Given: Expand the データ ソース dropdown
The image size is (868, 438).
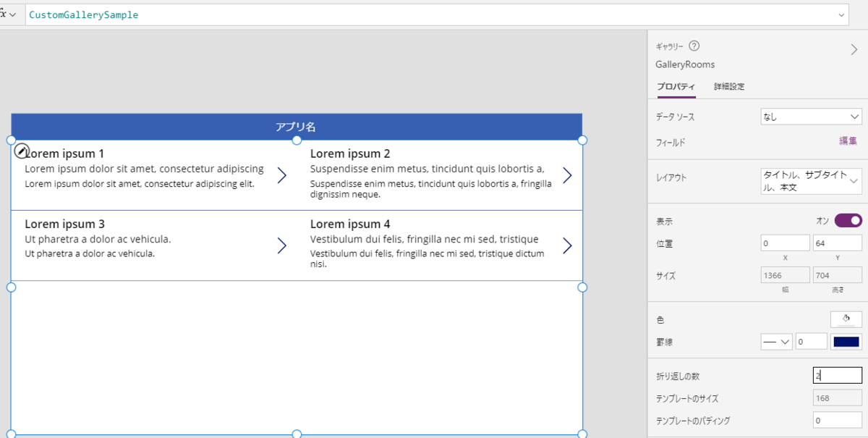Looking at the screenshot, I should pyautogui.click(x=811, y=117).
